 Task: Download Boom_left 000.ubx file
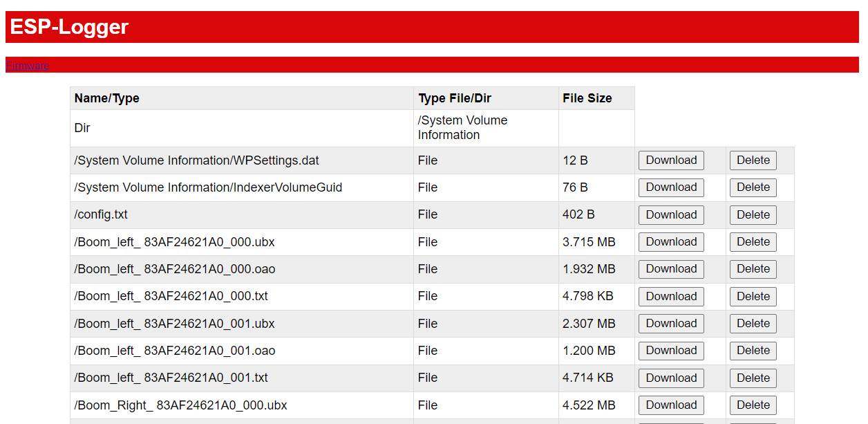[x=670, y=241]
